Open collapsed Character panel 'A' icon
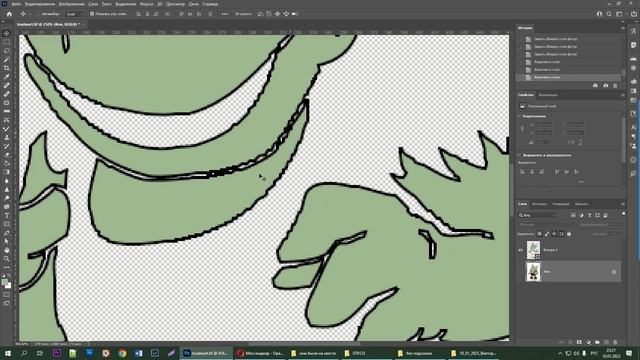 coord(633,127)
